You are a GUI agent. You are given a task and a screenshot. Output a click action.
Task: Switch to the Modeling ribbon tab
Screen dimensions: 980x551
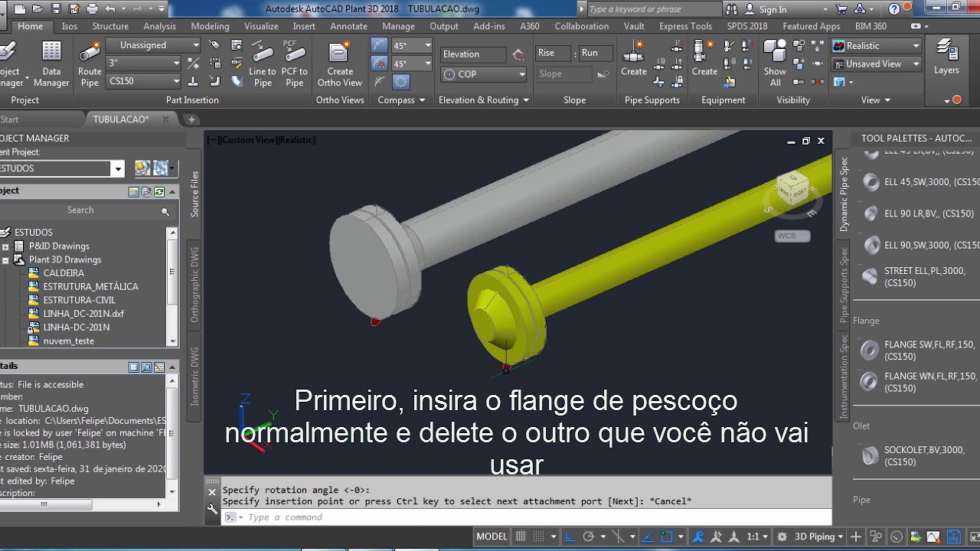pos(210,26)
